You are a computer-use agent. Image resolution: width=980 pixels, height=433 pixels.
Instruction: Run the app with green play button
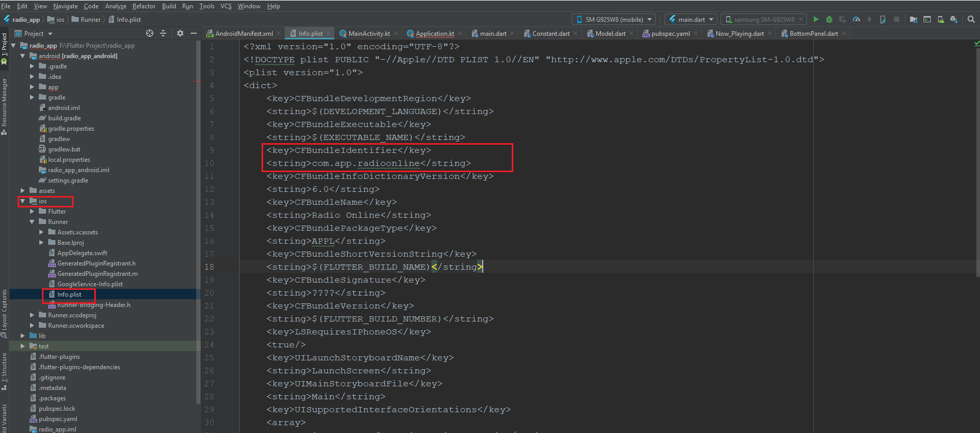click(x=816, y=19)
